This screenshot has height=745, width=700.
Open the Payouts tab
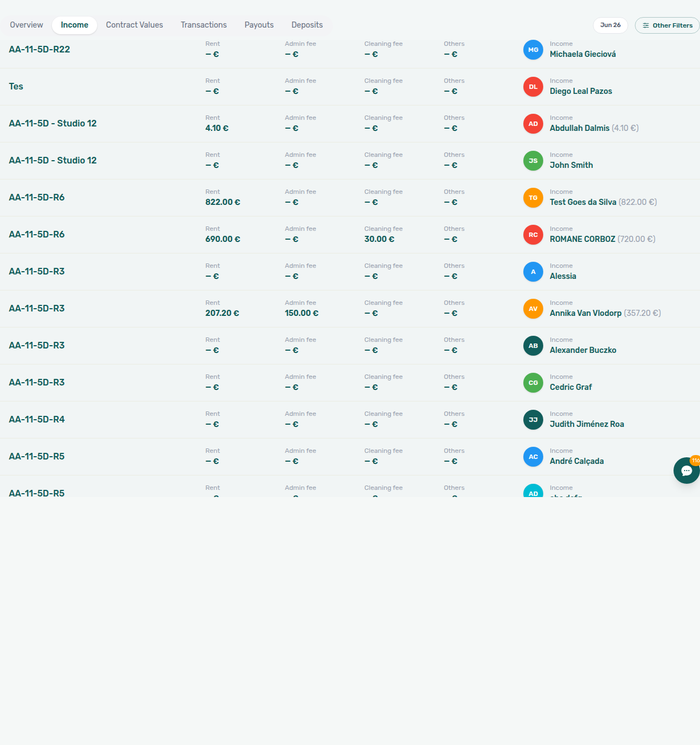coord(259,25)
